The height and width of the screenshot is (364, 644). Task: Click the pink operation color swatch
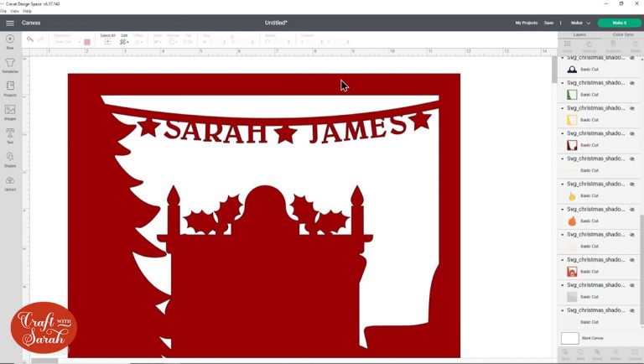(x=87, y=42)
